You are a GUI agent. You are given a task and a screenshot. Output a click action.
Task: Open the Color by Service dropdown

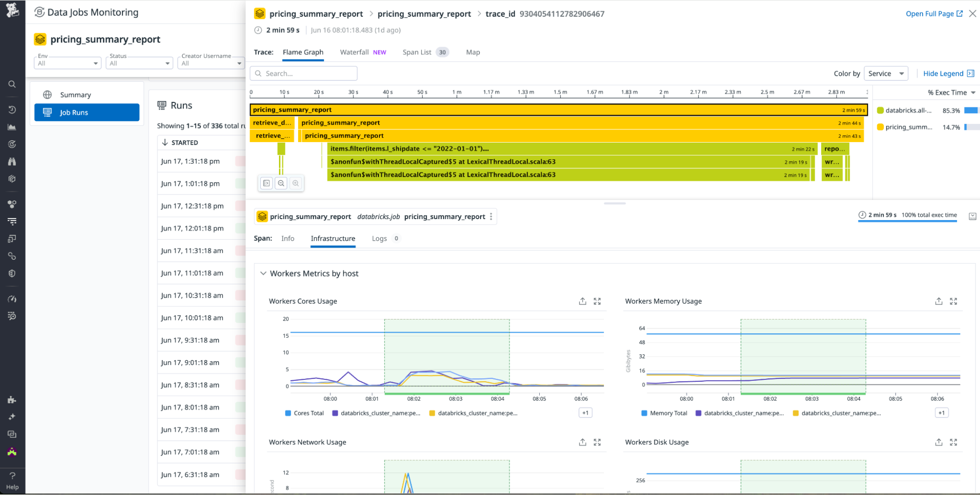tap(885, 74)
